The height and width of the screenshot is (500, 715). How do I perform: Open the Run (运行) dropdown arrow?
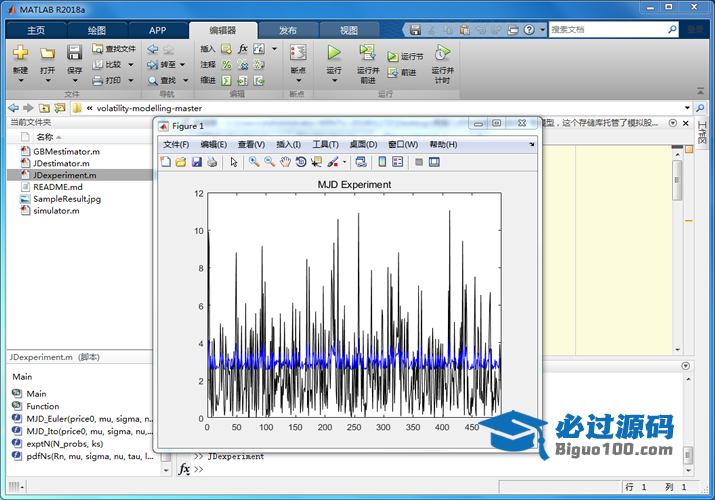pyautogui.click(x=334, y=81)
